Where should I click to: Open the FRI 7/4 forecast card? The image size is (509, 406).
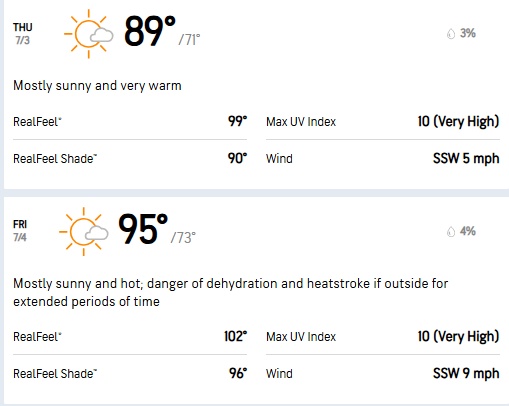[256, 301]
